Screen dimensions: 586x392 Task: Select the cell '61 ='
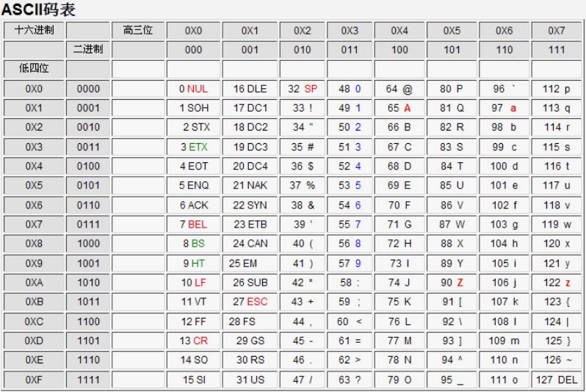pos(350,341)
